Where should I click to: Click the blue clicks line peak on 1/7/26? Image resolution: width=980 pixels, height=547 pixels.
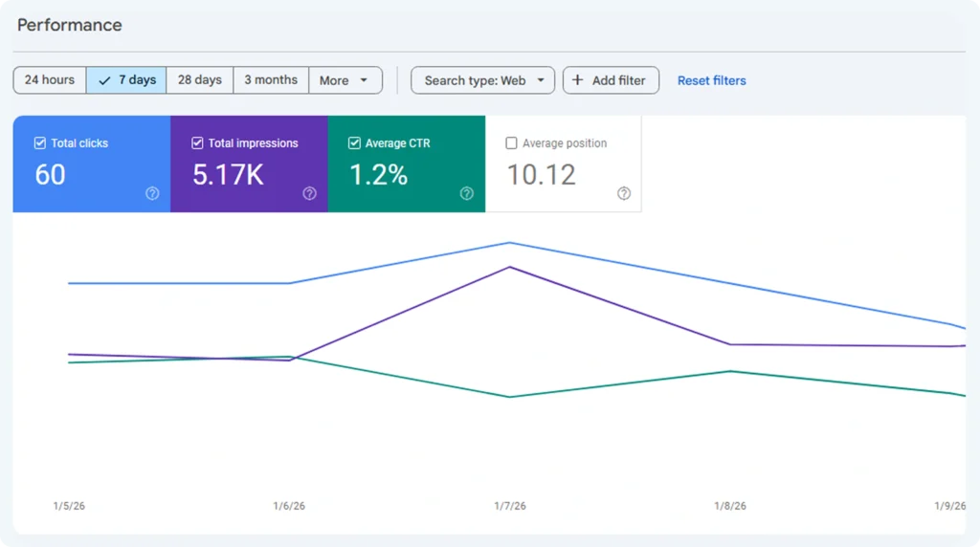[x=510, y=243]
